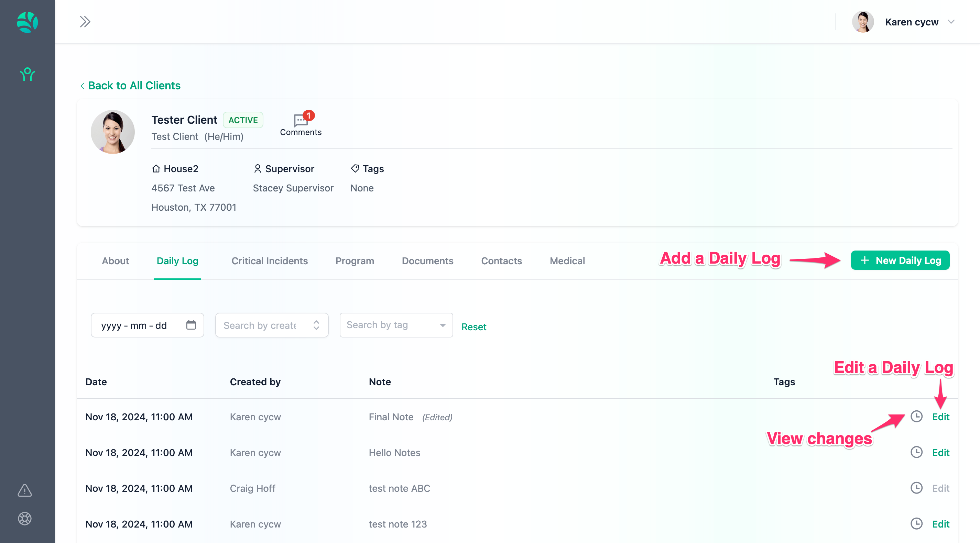
Task: Open the Comments bubble icon
Action: coord(301,121)
